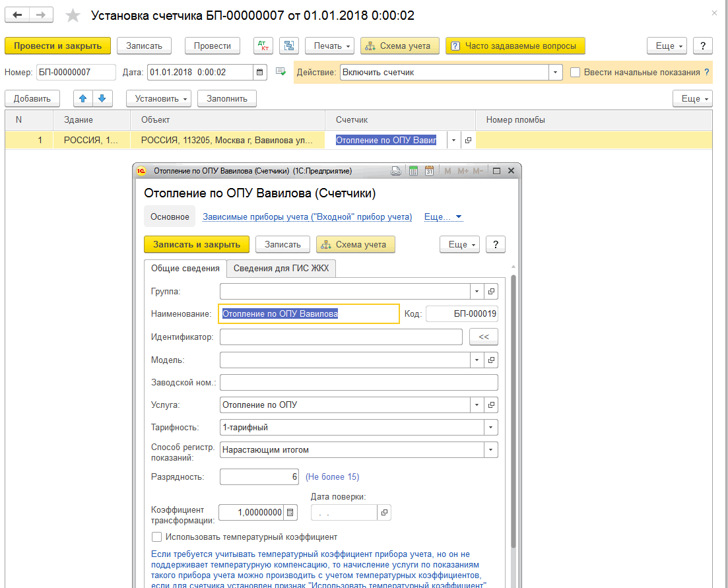Click the Заводской ном. input field
The image size is (728, 588).
[359, 382]
